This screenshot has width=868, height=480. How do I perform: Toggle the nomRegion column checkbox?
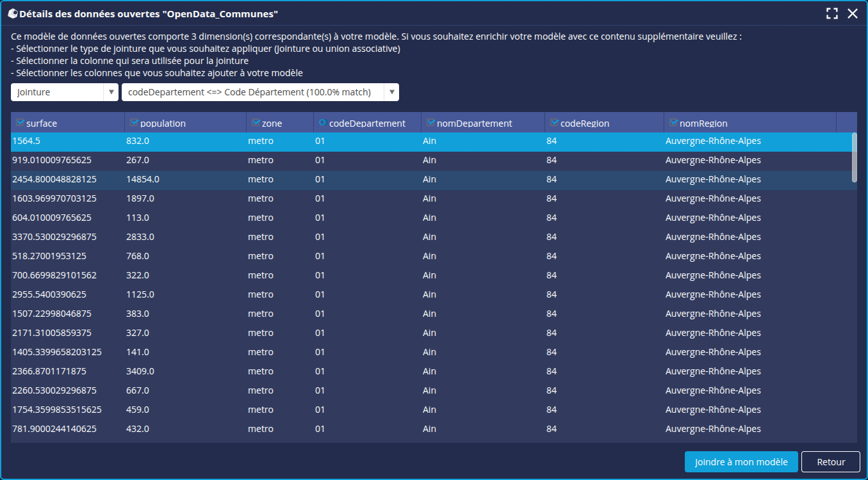[673, 123]
